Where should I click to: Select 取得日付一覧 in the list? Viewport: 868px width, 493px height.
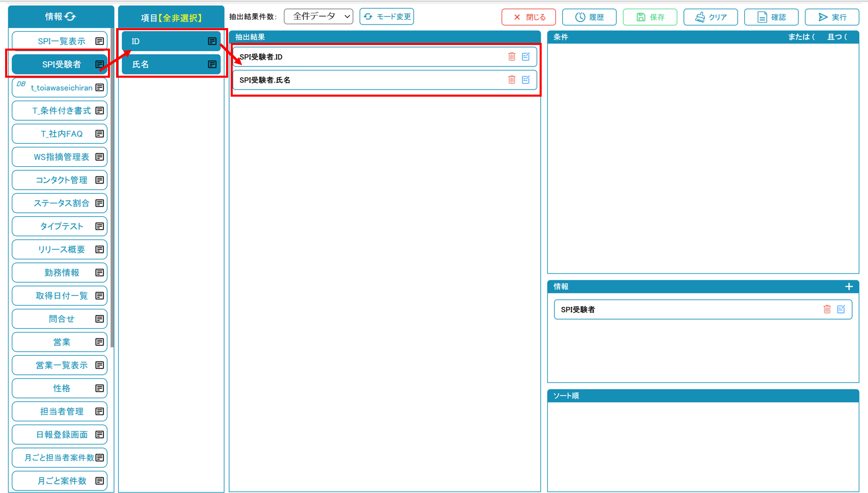tap(60, 296)
